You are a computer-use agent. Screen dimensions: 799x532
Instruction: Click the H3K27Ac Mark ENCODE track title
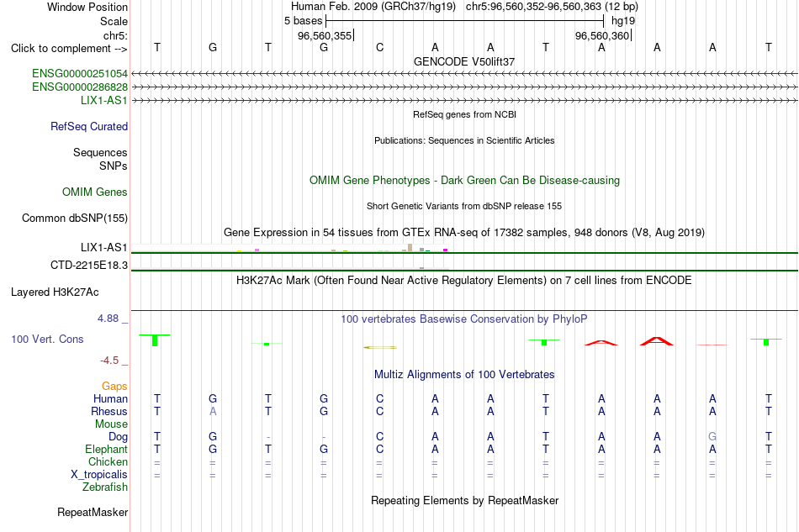(x=464, y=281)
